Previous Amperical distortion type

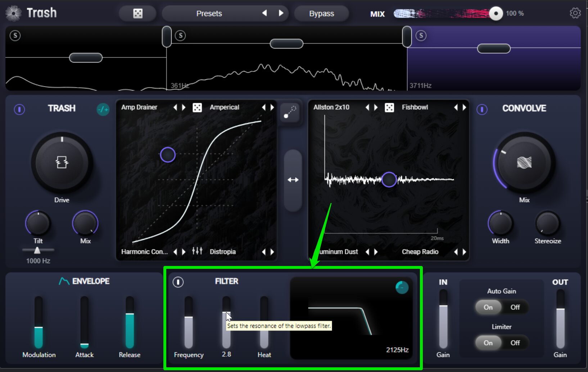[264, 107]
